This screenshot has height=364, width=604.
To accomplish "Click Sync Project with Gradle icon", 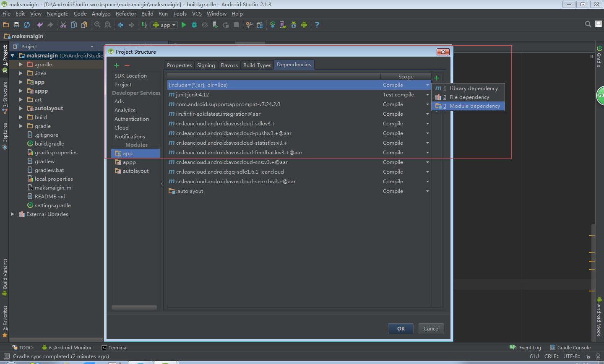I will coord(273,25).
